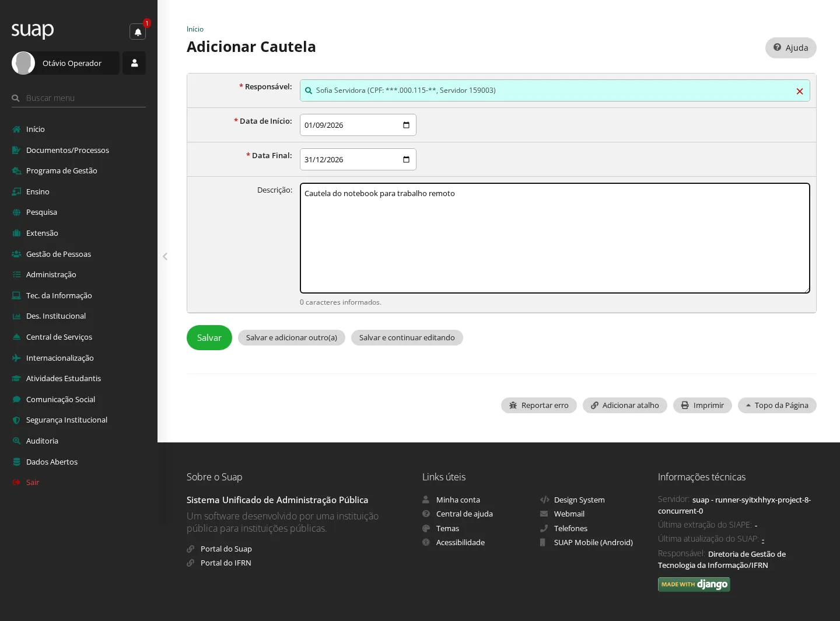
Task: Click the Início breadcrumb link
Action: pos(195,29)
